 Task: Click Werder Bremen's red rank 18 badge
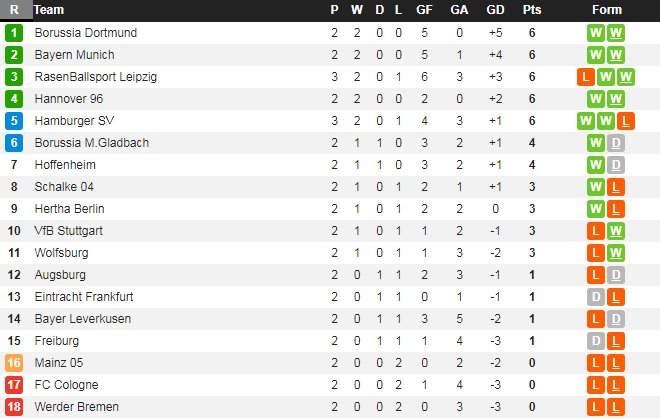click(14, 407)
